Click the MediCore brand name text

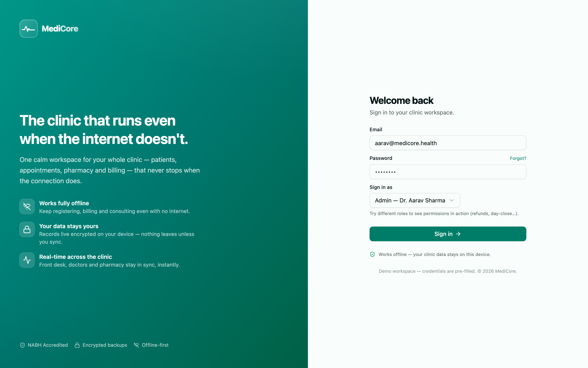tap(60, 29)
